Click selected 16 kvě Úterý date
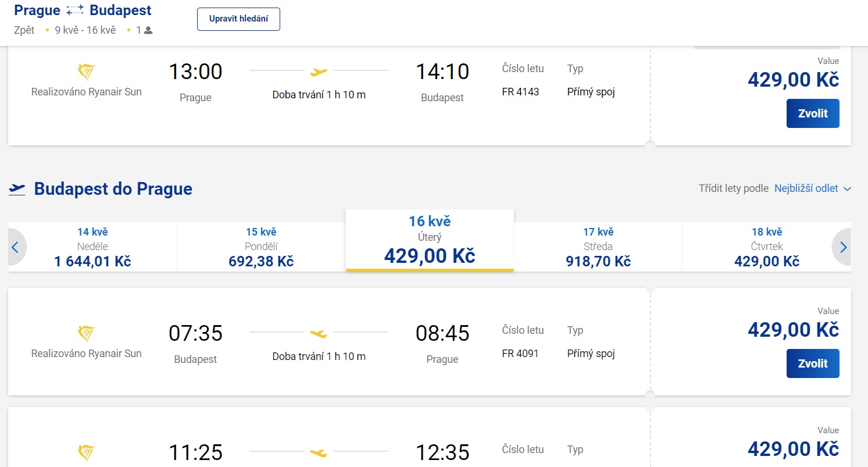 430,240
